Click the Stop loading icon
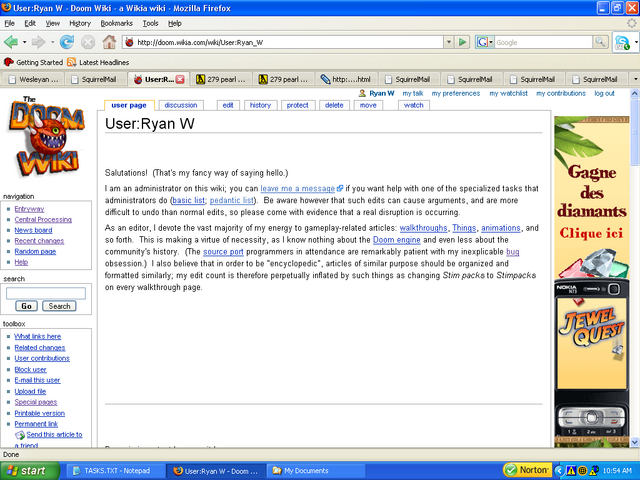 point(88,42)
